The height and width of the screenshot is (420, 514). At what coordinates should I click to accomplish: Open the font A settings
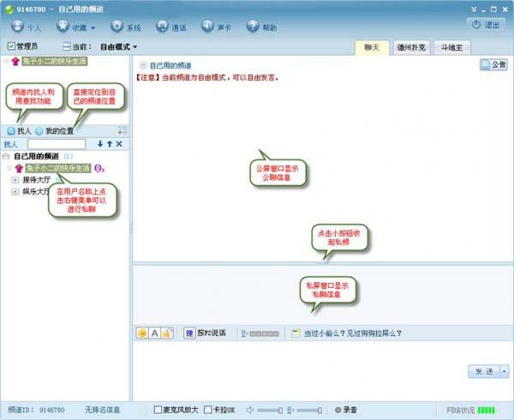click(x=155, y=333)
